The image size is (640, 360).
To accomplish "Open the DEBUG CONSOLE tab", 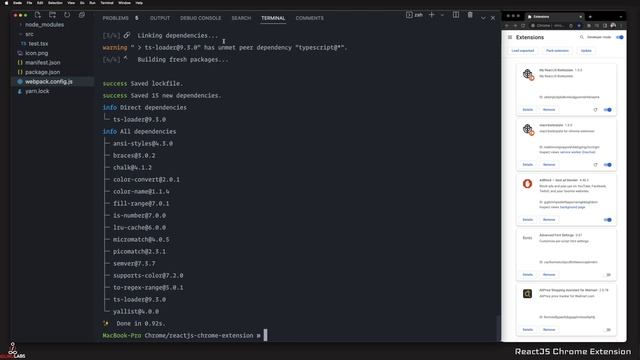I will (x=200, y=18).
